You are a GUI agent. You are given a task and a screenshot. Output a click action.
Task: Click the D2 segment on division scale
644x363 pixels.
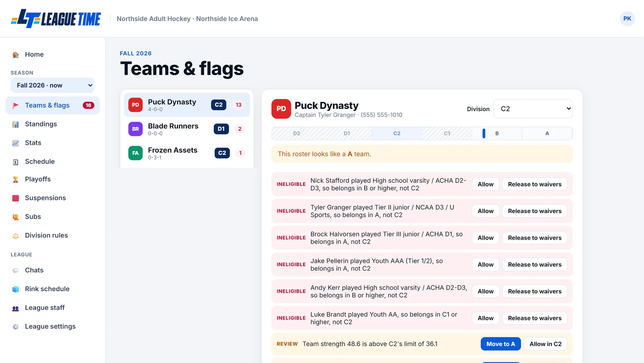coord(297,133)
